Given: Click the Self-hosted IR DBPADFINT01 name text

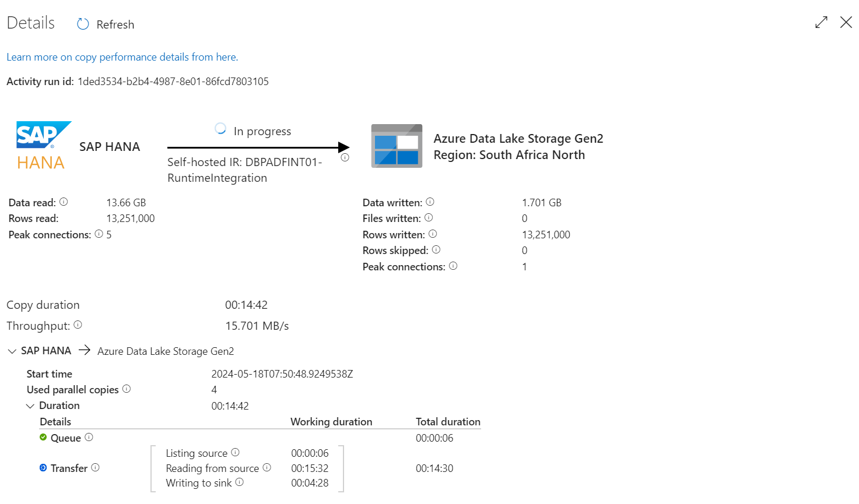Looking at the screenshot, I should tap(245, 170).
